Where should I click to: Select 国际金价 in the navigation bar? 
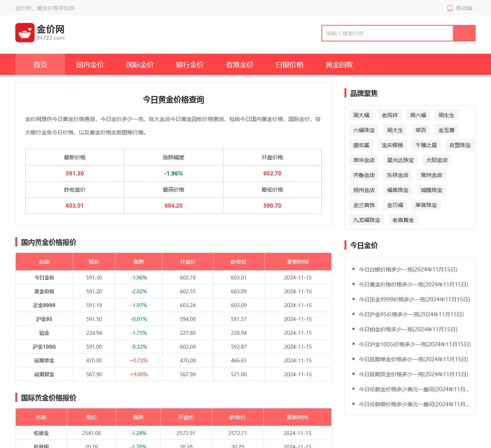click(140, 64)
